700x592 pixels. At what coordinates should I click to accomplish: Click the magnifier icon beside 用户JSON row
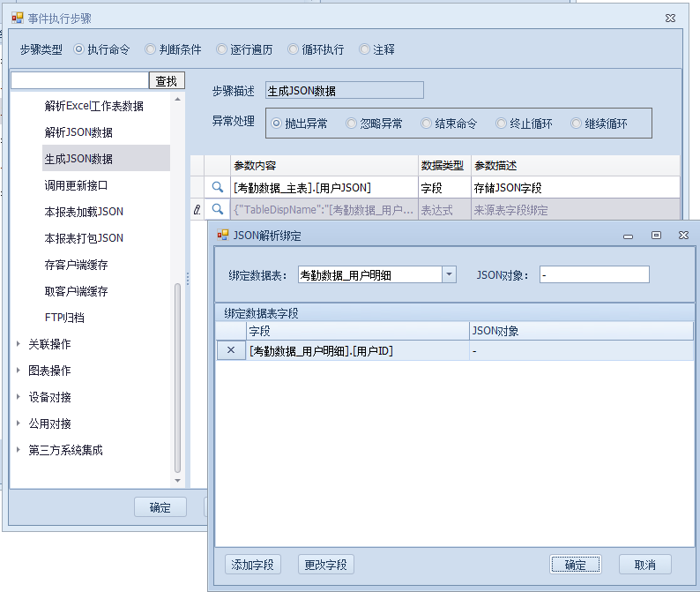[218, 187]
